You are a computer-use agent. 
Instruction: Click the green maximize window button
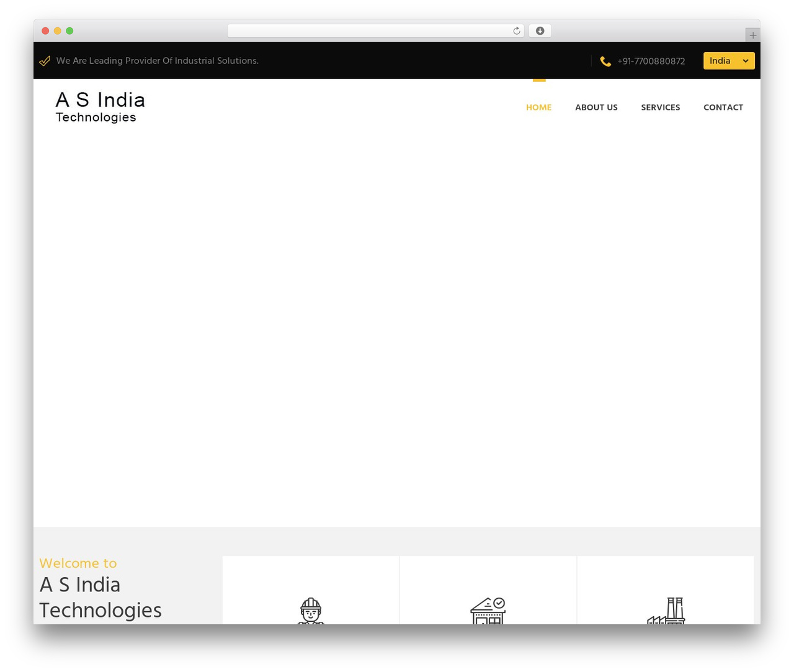point(69,31)
